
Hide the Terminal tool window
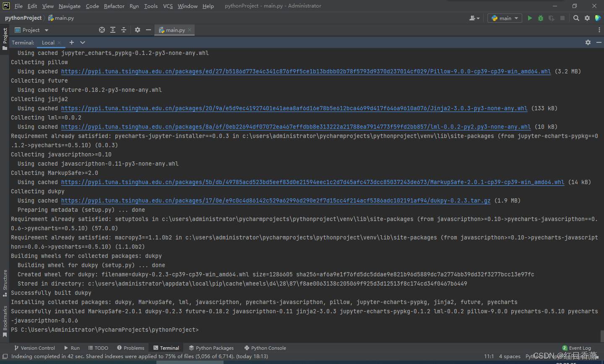point(599,42)
